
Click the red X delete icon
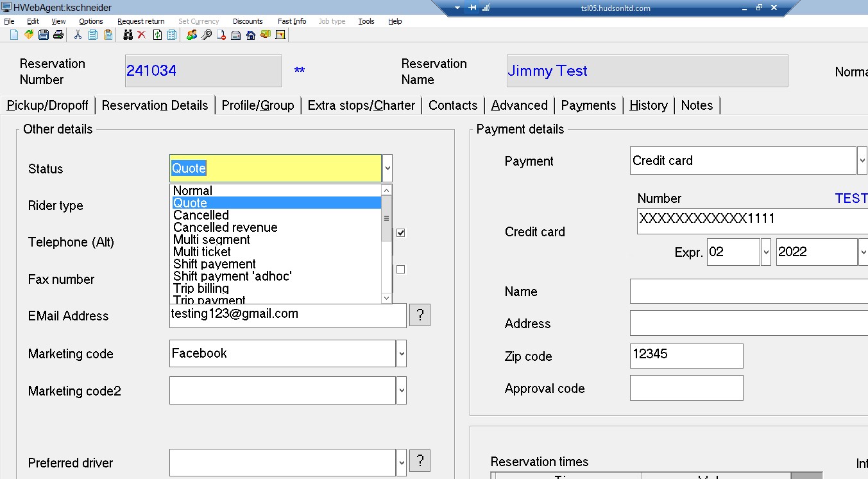142,35
